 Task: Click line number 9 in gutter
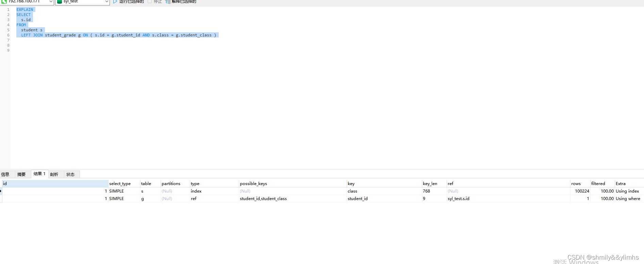click(x=8, y=50)
